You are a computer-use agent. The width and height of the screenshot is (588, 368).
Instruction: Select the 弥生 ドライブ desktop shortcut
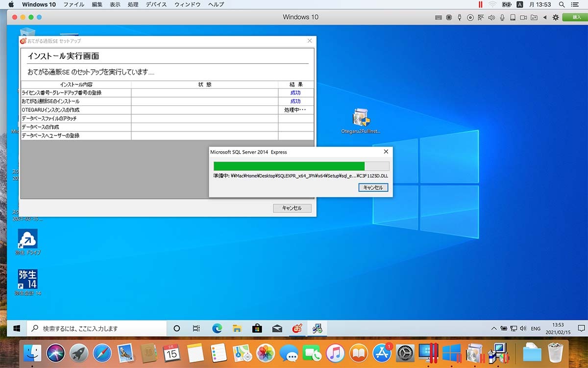[27, 242]
